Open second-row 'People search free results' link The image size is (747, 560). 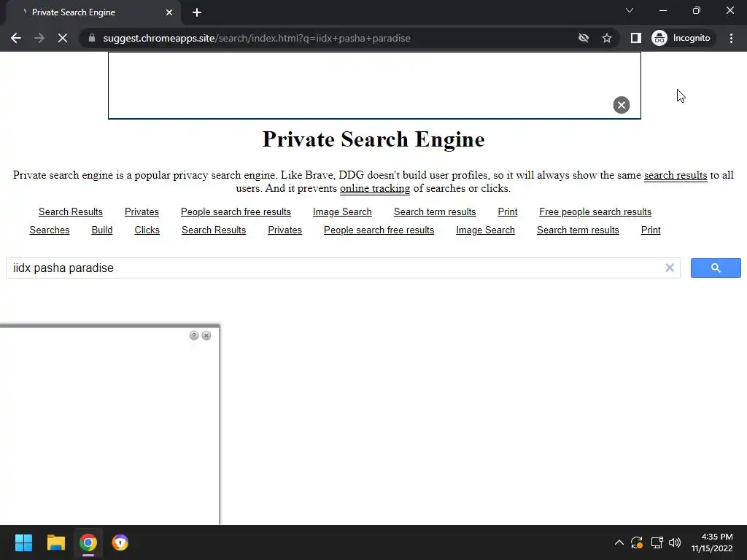coord(379,230)
